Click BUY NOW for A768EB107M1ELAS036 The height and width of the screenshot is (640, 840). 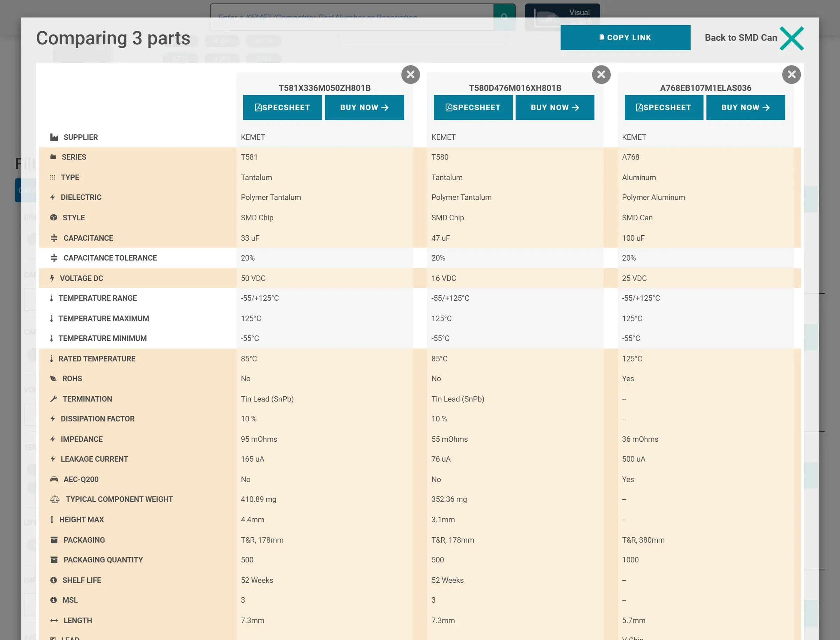click(x=745, y=107)
